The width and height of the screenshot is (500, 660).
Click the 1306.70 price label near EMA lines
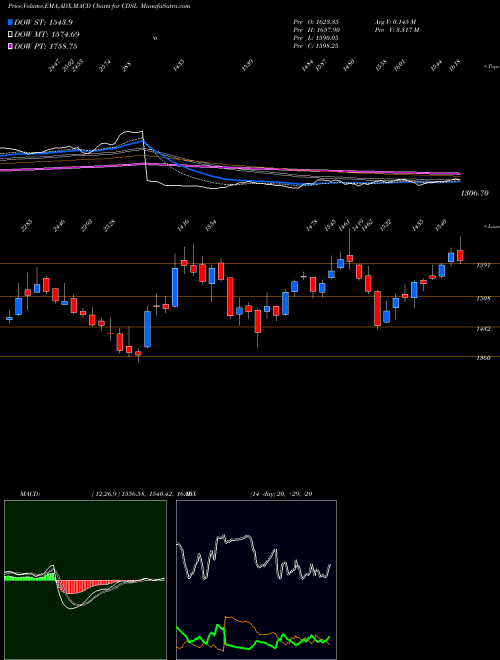point(475,193)
